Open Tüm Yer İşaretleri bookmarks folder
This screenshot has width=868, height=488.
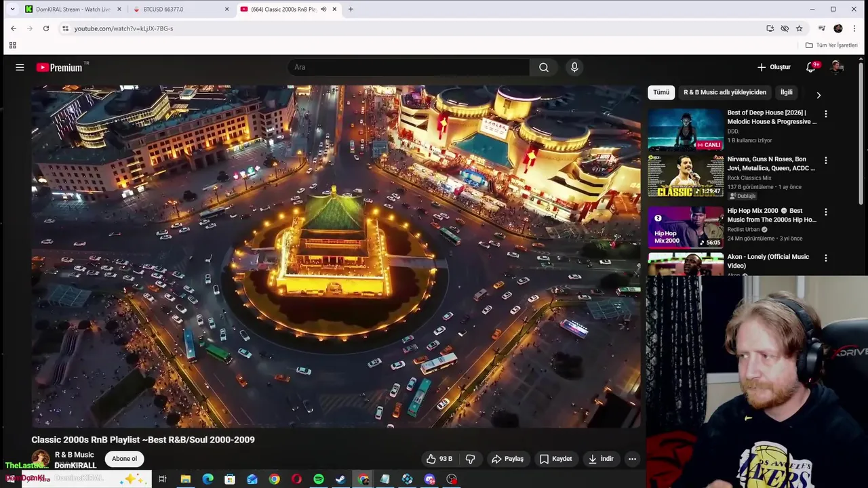pyautogui.click(x=831, y=45)
